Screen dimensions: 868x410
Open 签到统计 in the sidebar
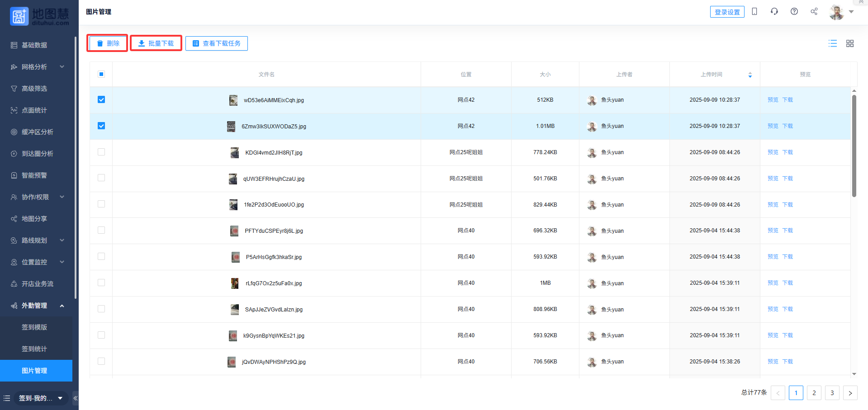click(x=34, y=349)
